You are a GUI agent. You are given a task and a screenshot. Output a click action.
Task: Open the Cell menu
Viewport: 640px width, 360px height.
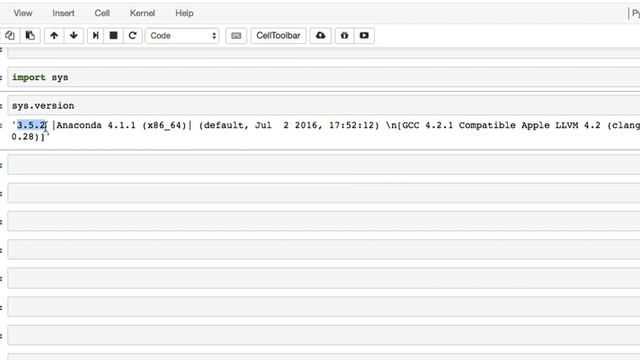[102, 13]
